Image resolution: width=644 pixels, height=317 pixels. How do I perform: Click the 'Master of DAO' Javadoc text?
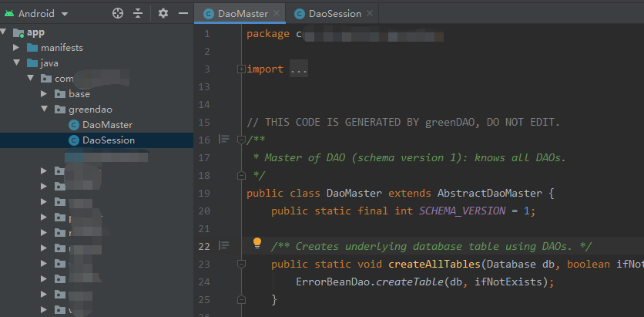415,158
